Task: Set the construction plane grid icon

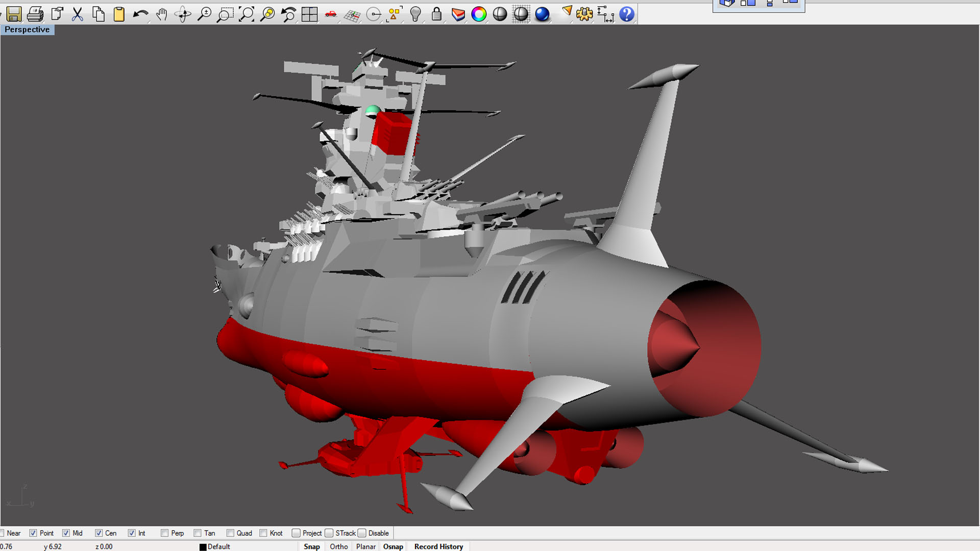Action: (352, 14)
